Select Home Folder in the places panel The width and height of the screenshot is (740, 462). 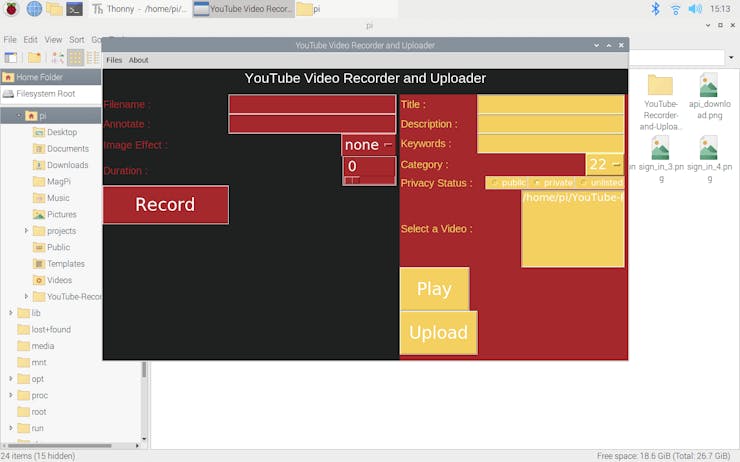pyautogui.click(x=50, y=77)
